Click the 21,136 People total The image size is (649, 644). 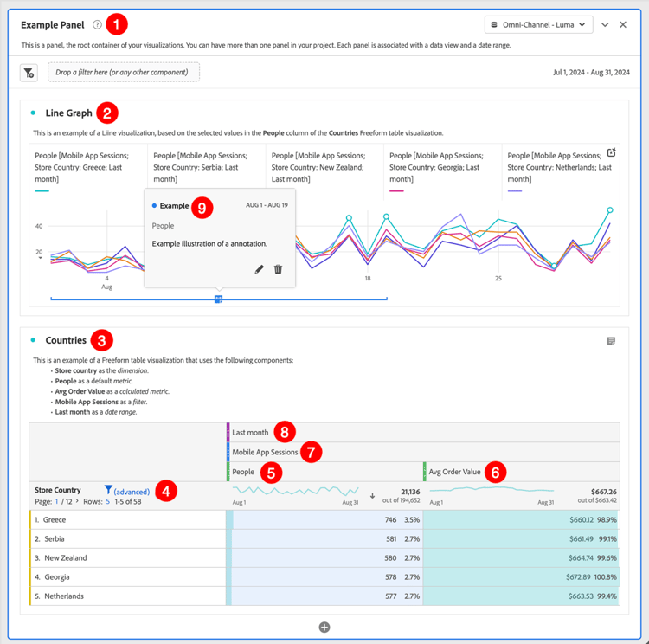(x=410, y=492)
